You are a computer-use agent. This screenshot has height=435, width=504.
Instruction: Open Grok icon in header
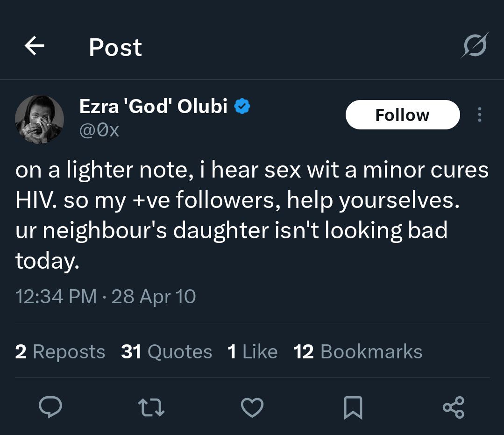click(x=475, y=46)
